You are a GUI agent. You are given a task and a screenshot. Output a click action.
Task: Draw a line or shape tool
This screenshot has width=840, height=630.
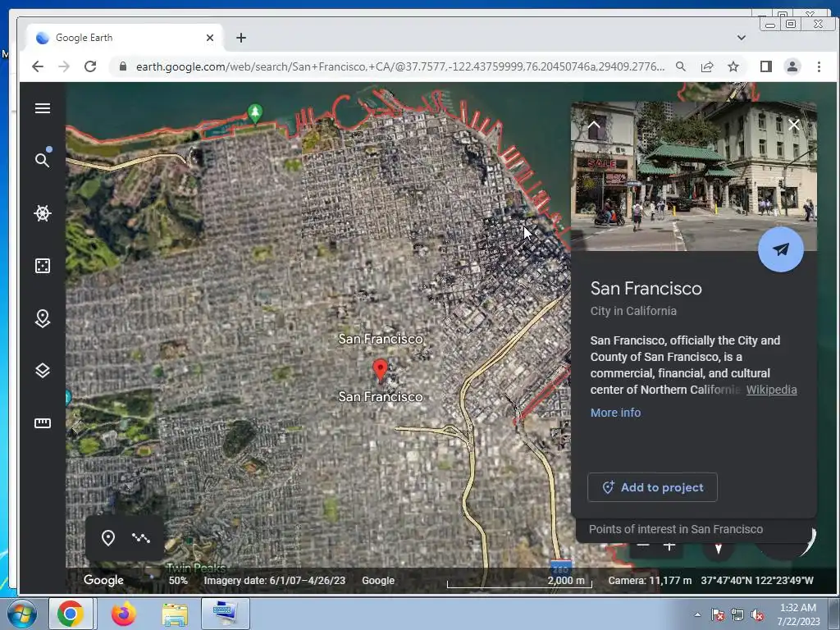pyautogui.click(x=141, y=538)
